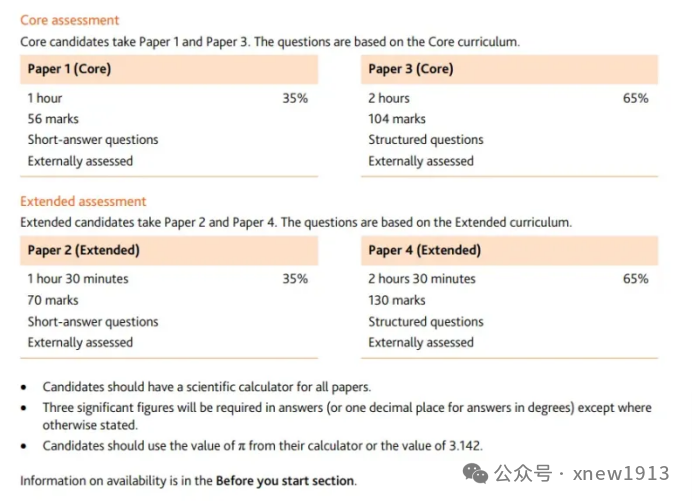Click the 35% weighting of Paper 1

coord(295,98)
